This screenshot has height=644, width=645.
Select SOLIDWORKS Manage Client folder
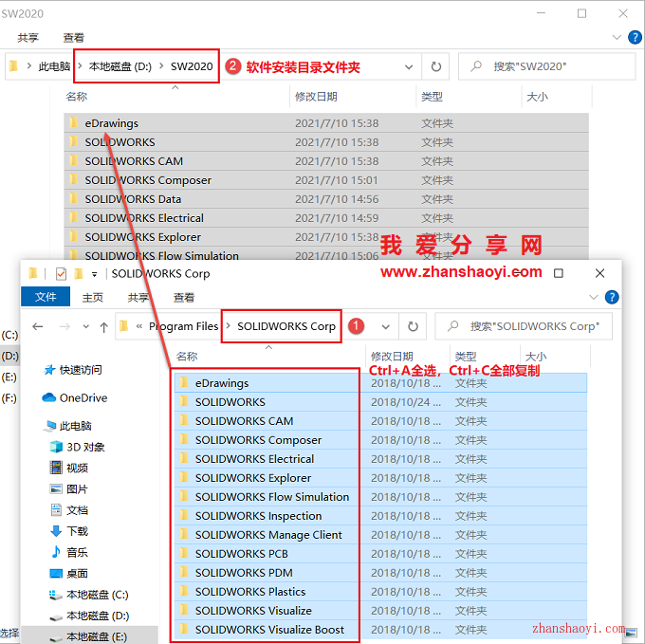click(x=380, y=535)
